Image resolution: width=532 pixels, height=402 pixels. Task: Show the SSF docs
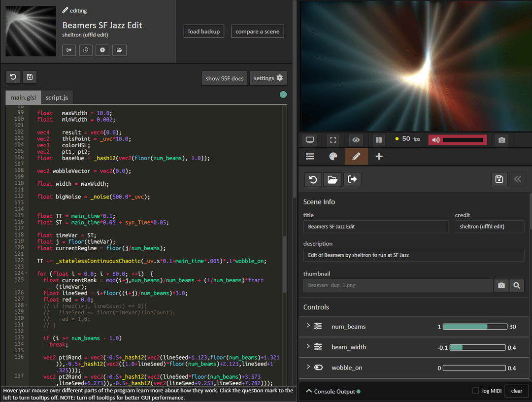pos(225,78)
